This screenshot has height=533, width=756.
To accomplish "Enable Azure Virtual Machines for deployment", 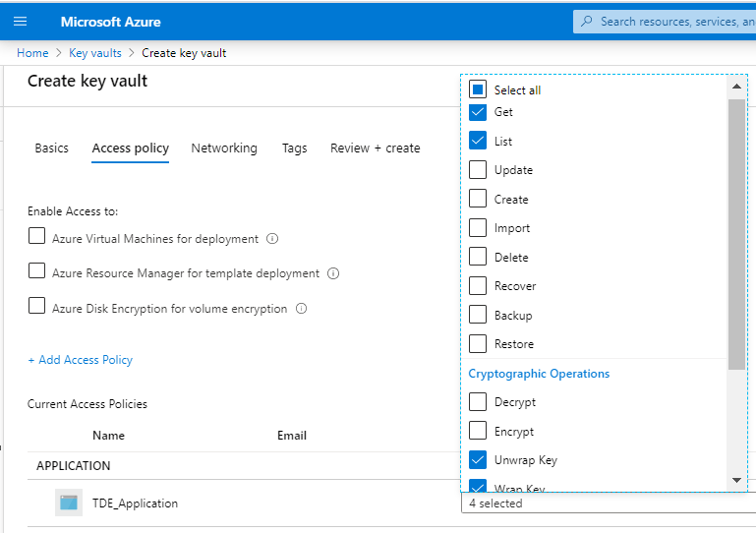I will pos(36,236).
